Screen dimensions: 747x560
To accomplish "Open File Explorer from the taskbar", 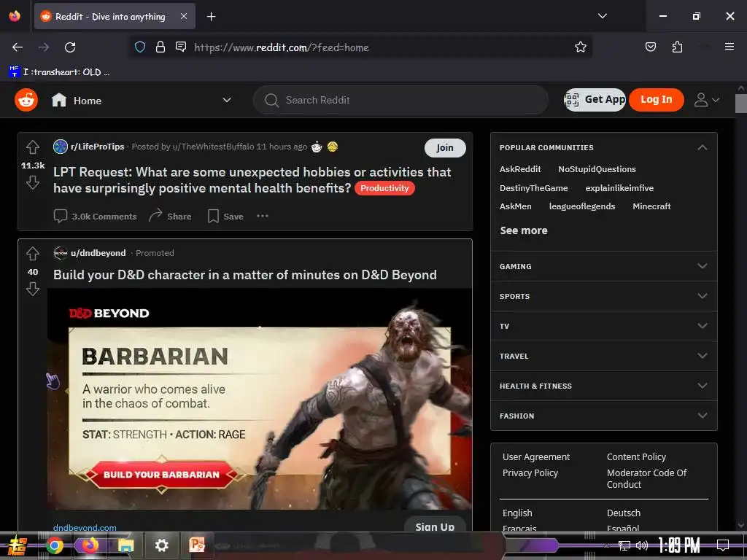I will pyautogui.click(x=125, y=545).
